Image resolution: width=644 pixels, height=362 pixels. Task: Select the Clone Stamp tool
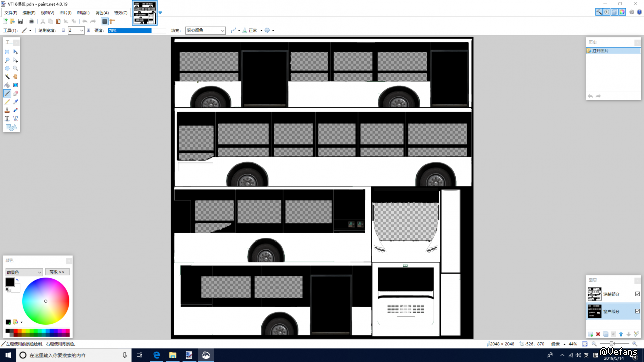pos(7,110)
